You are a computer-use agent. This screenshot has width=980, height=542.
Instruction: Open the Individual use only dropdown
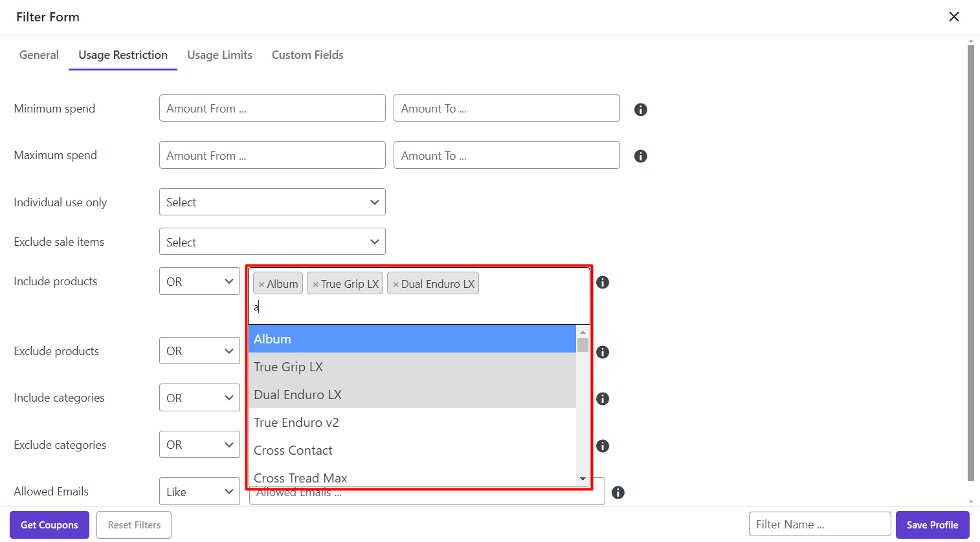coord(272,202)
